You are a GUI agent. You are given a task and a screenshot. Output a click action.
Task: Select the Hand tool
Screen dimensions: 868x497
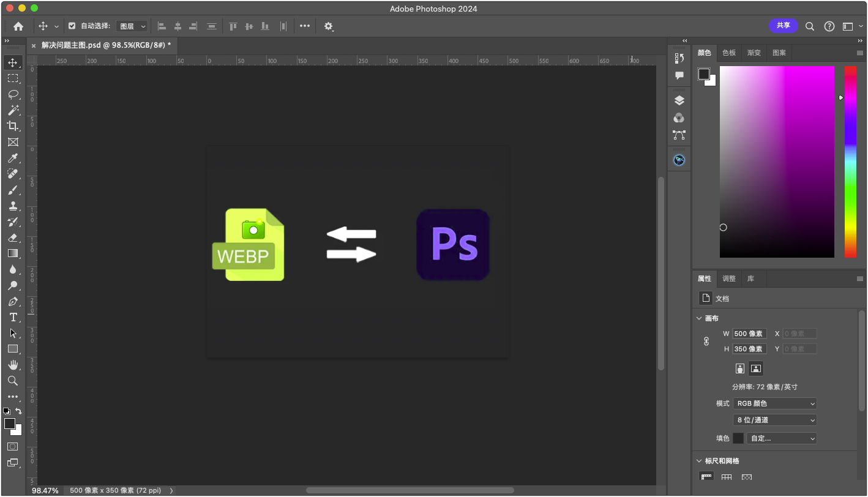(13, 365)
